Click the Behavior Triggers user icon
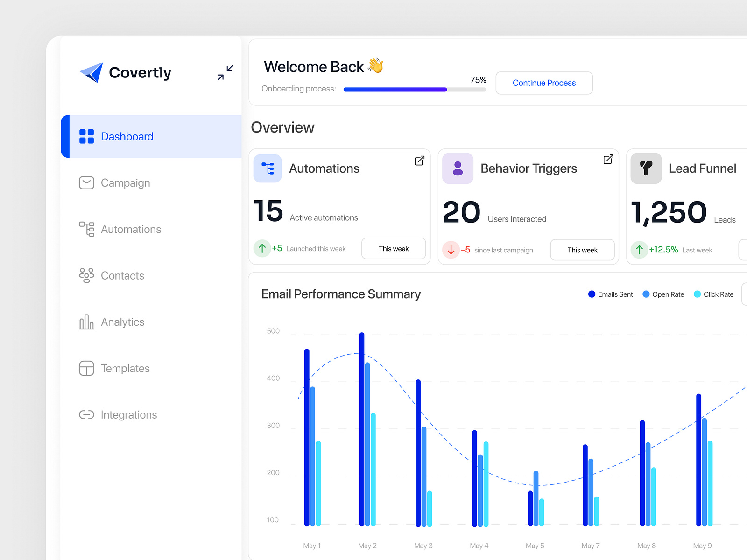This screenshot has width=747, height=560. pos(458,168)
